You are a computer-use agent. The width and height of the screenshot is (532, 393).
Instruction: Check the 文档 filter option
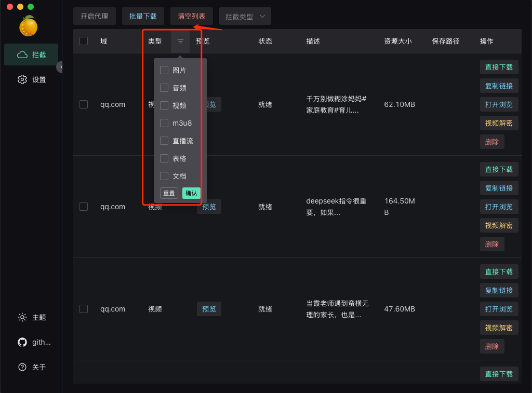click(164, 176)
